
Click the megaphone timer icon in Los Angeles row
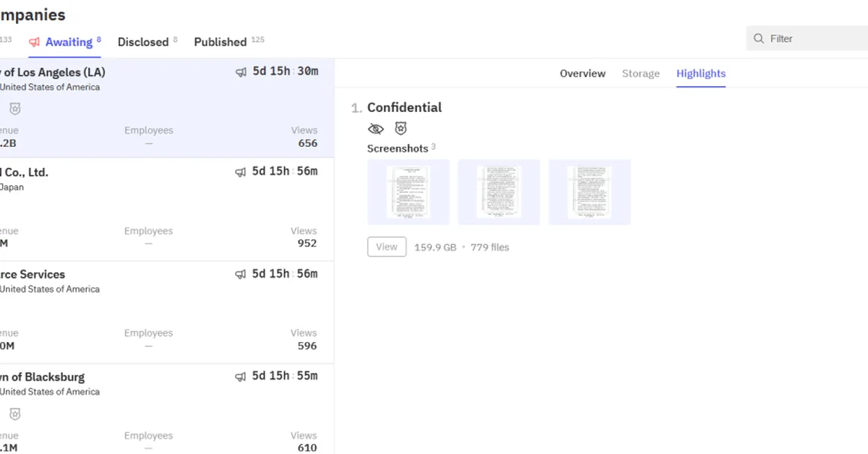[x=241, y=72]
